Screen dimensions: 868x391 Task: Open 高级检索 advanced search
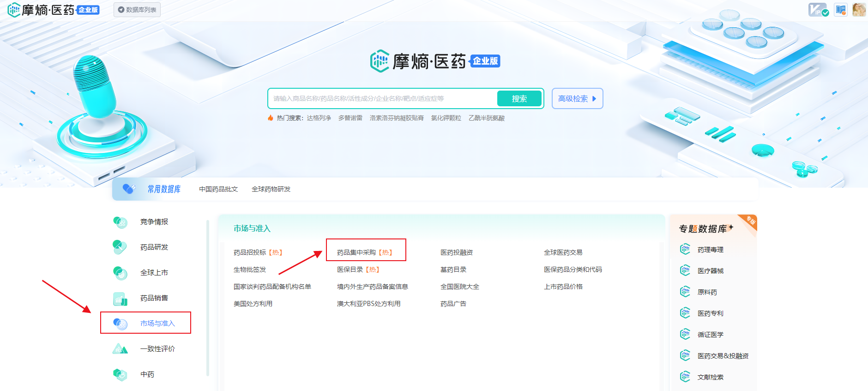coord(577,98)
